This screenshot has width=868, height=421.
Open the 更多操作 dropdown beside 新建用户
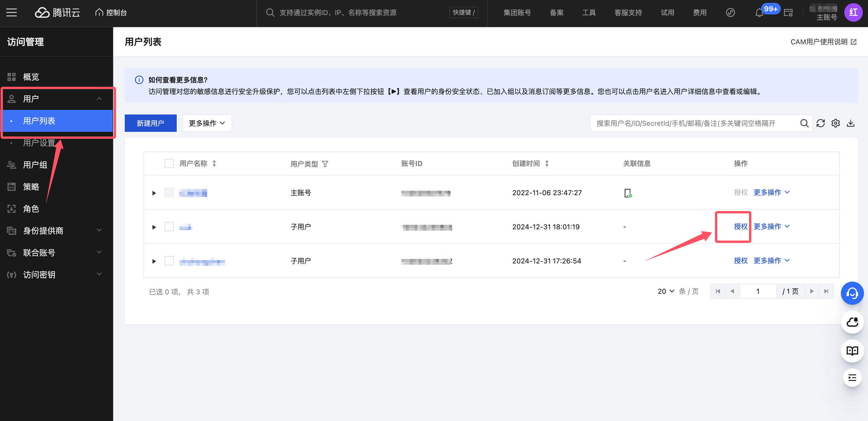207,123
